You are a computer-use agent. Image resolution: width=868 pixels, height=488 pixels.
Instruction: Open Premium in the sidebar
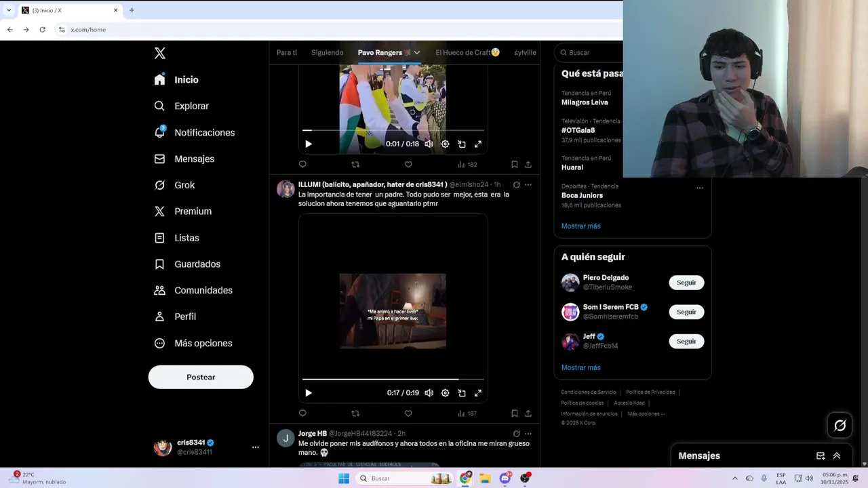pos(182,211)
